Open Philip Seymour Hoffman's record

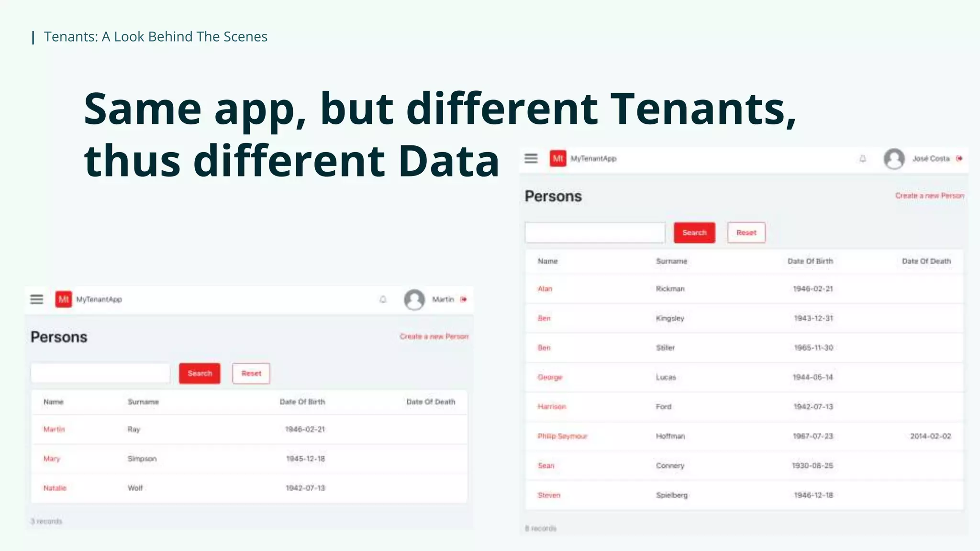[x=562, y=436]
